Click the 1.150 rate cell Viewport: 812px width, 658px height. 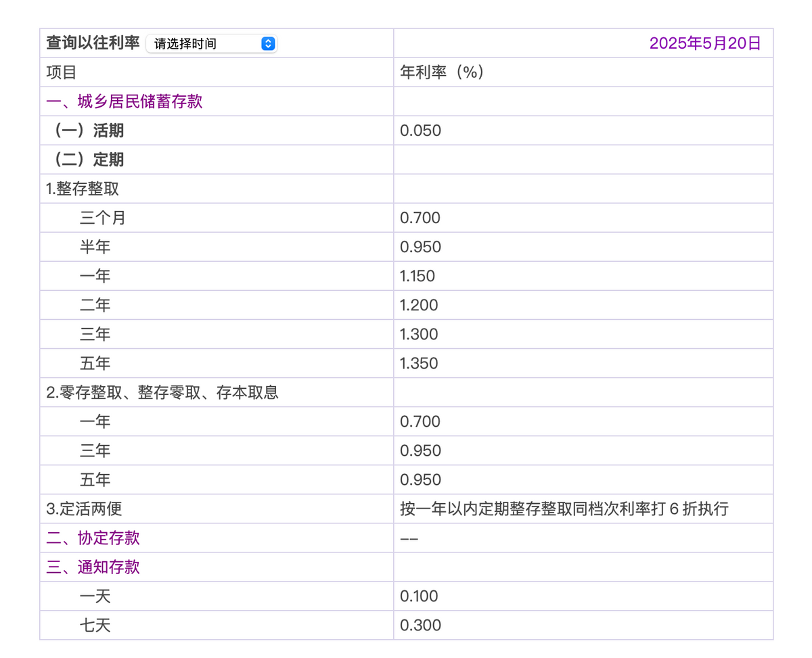(x=418, y=277)
